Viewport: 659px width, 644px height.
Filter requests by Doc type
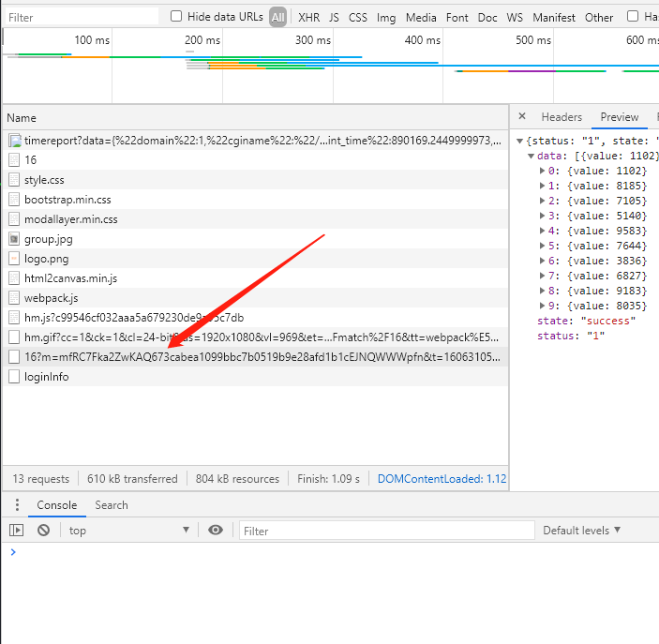coord(487,17)
